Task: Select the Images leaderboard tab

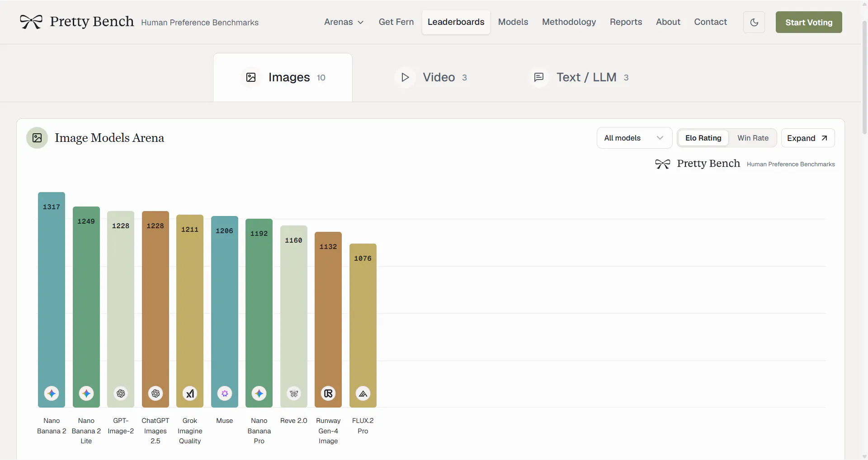Action: click(x=283, y=77)
